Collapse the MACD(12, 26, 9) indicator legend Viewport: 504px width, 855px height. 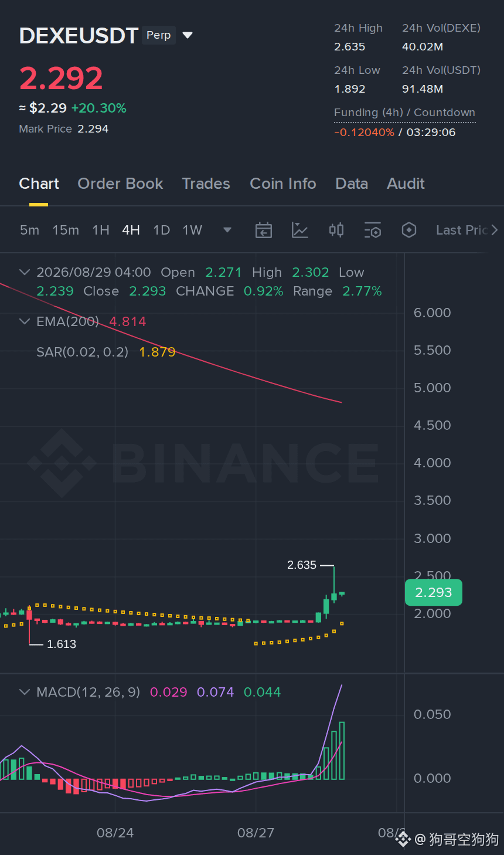[x=25, y=692]
